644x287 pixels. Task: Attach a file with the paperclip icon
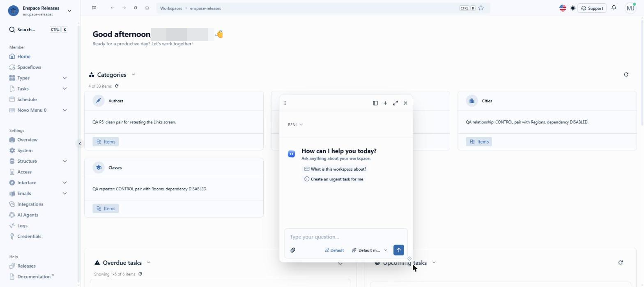pyautogui.click(x=293, y=250)
